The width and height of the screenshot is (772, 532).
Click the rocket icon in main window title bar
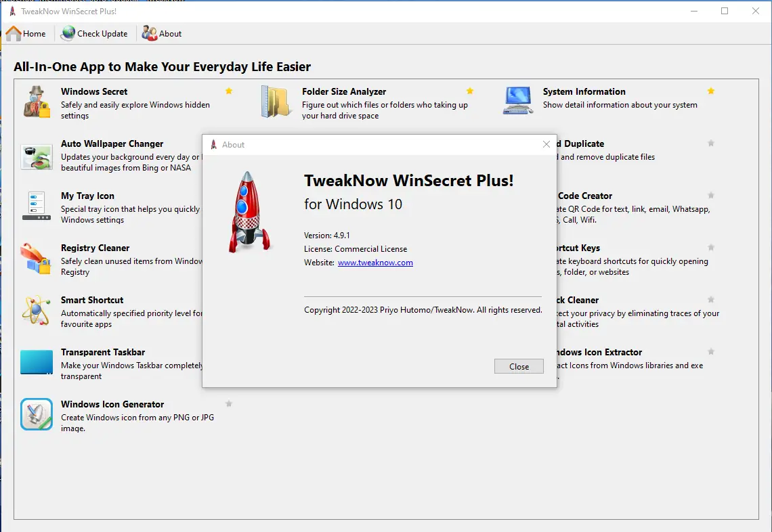point(12,11)
